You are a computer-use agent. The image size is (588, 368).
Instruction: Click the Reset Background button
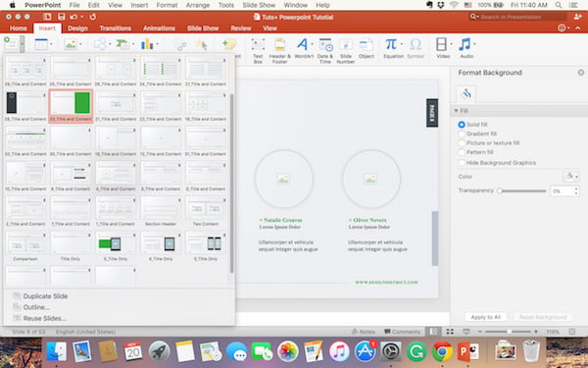(543, 317)
